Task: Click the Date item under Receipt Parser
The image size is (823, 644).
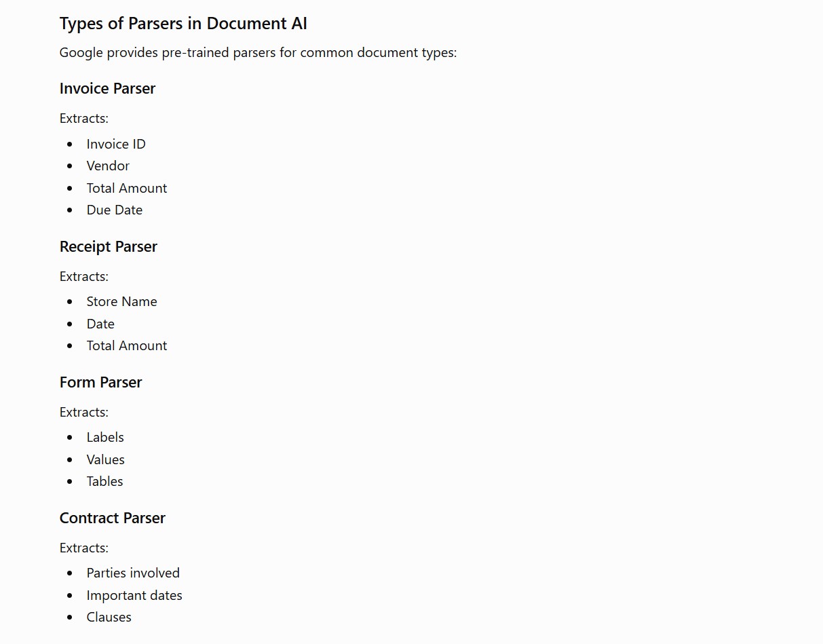Action: tap(100, 324)
